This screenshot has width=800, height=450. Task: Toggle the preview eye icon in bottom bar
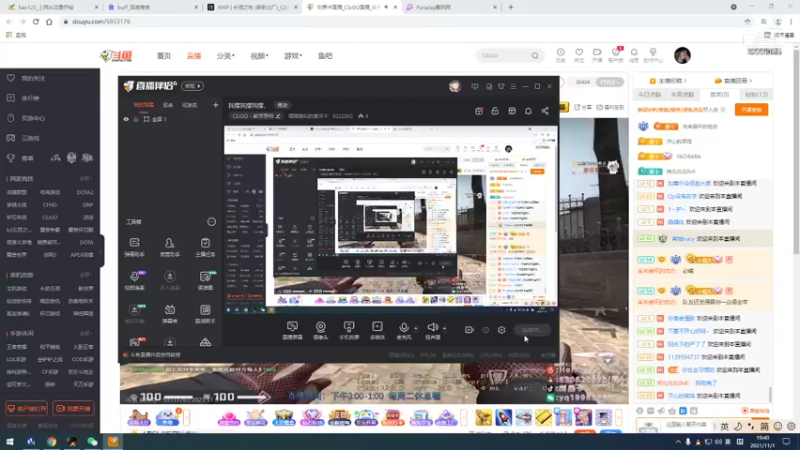(x=486, y=330)
